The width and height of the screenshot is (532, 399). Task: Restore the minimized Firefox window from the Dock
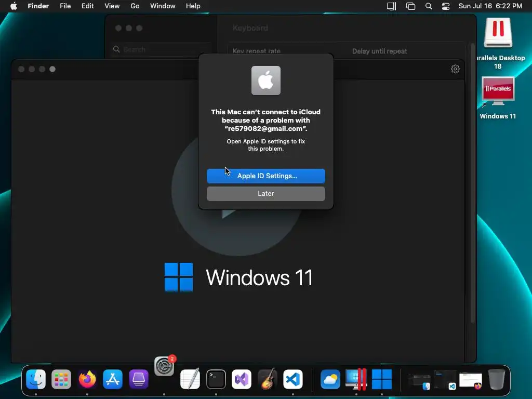tap(471, 381)
